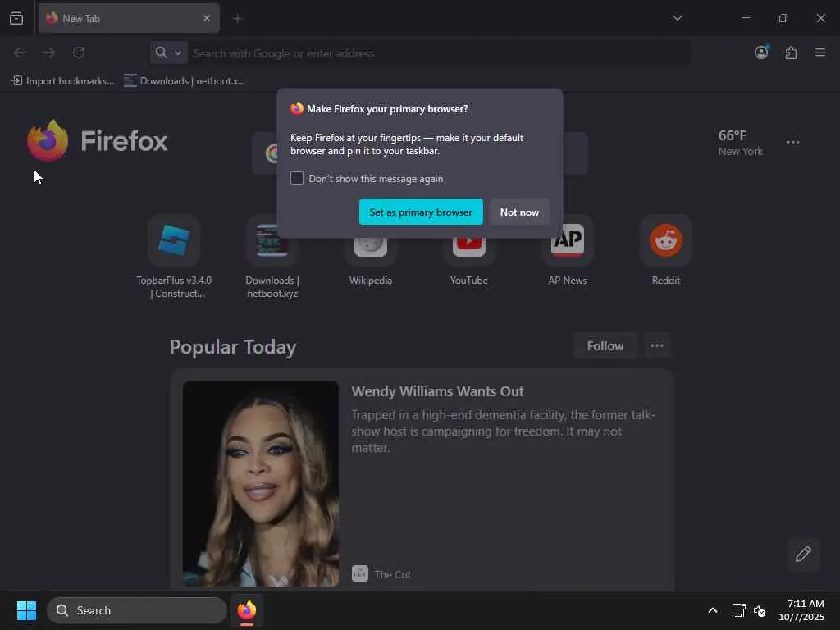Click Google icon in page search box
Viewport: 840px width, 630px height.
click(x=272, y=153)
